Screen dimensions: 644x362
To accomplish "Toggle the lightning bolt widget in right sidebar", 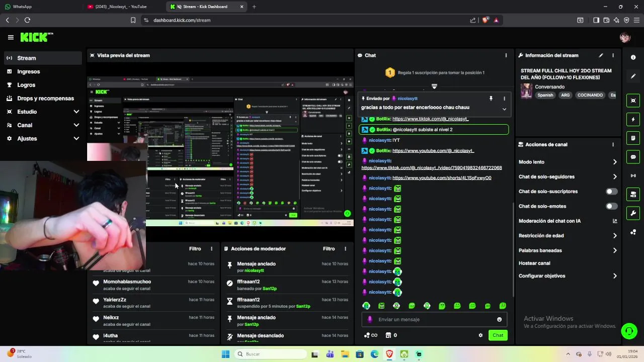I will coord(633,119).
